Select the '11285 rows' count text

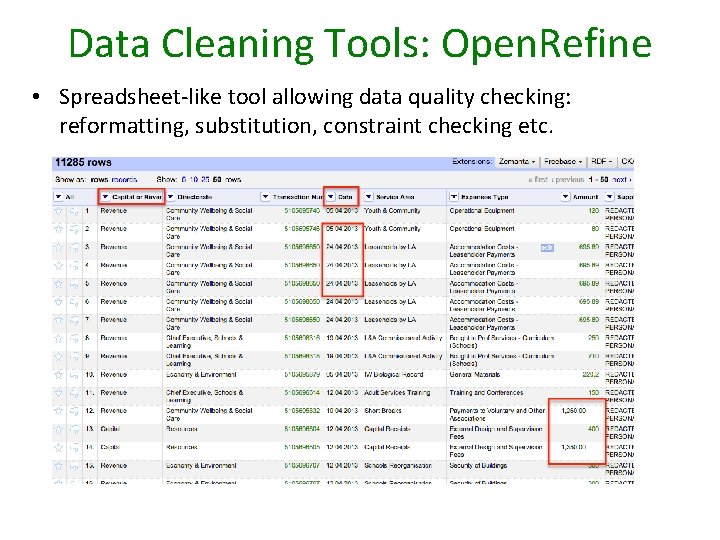[83, 163]
